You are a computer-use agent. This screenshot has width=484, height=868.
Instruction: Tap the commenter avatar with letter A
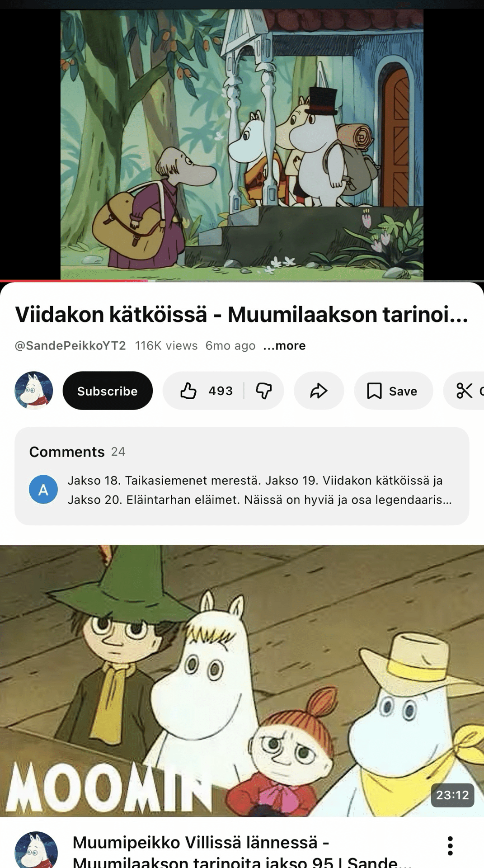tap(43, 489)
